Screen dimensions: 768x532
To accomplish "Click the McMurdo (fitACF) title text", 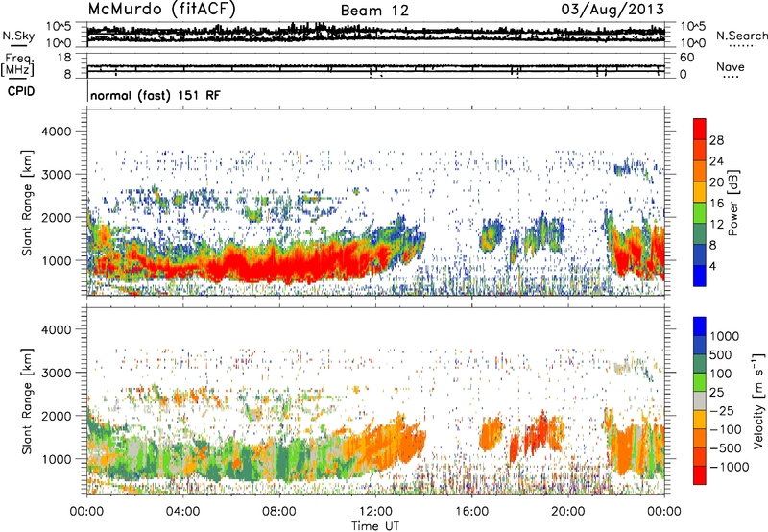I will [161, 10].
